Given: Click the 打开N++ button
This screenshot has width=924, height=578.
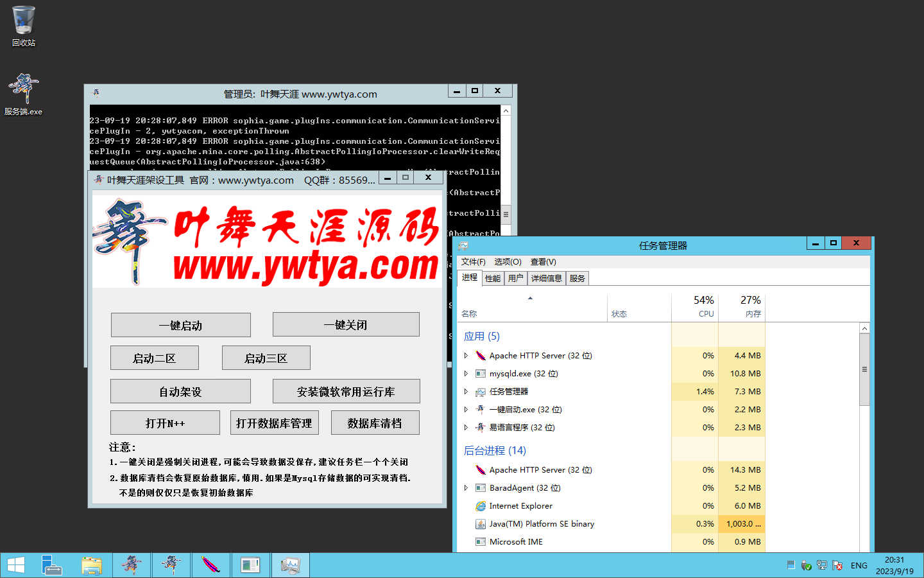Looking at the screenshot, I should (x=165, y=423).
